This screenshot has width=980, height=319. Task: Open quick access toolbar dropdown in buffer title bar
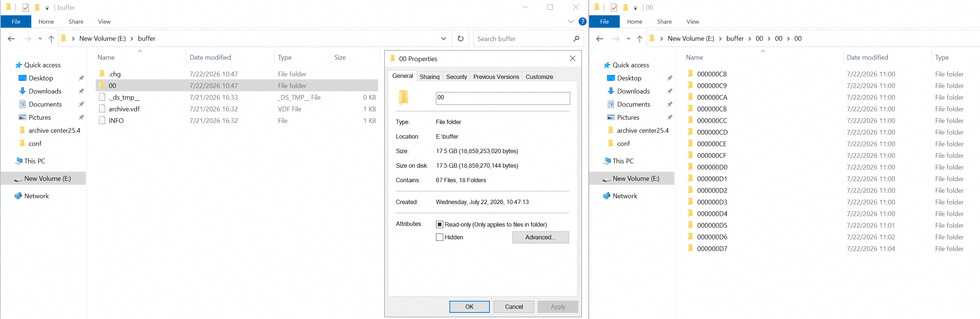click(x=47, y=8)
